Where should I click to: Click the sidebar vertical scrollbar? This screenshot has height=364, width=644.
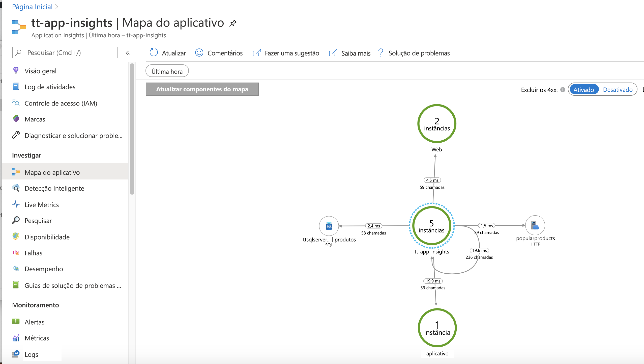click(132, 129)
